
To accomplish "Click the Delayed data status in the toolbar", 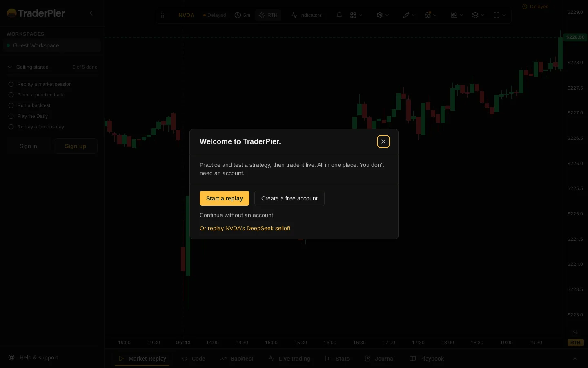I will 215,15.
